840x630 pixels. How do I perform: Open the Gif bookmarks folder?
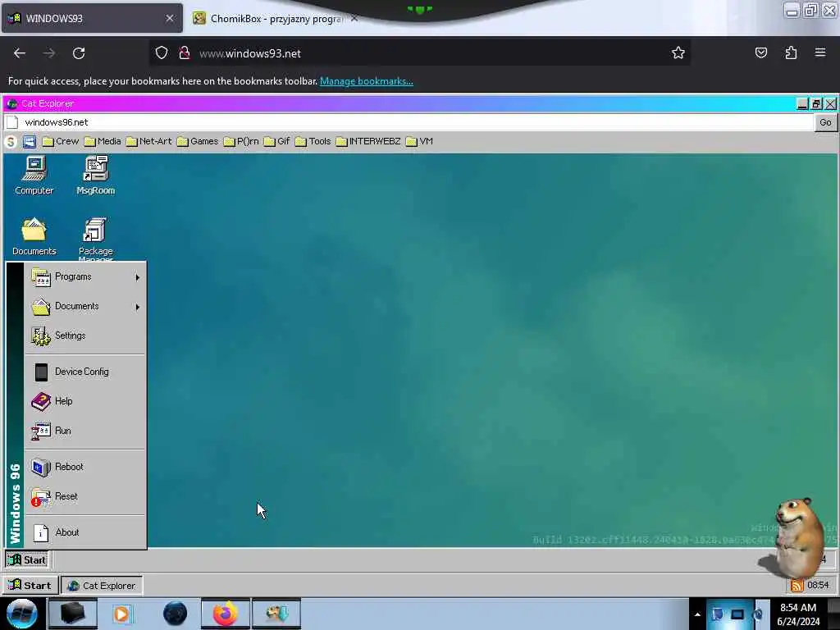pyautogui.click(x=277, y=141)
